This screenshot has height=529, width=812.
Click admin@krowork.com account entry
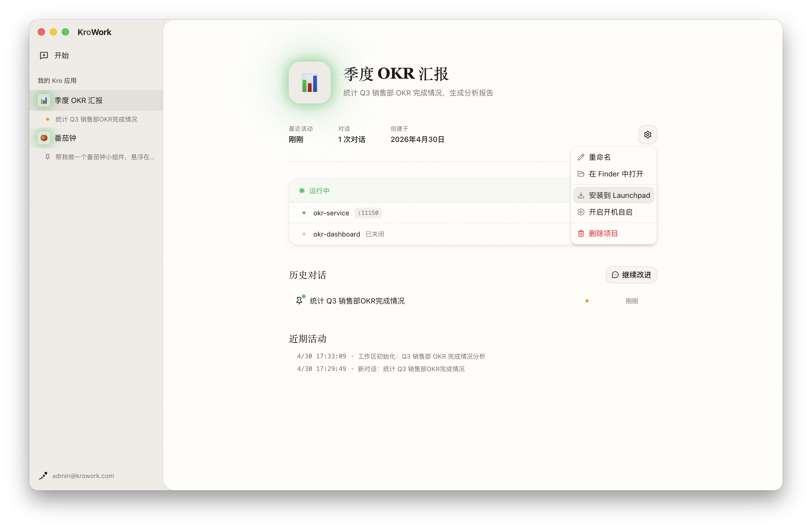coord(83,475)
